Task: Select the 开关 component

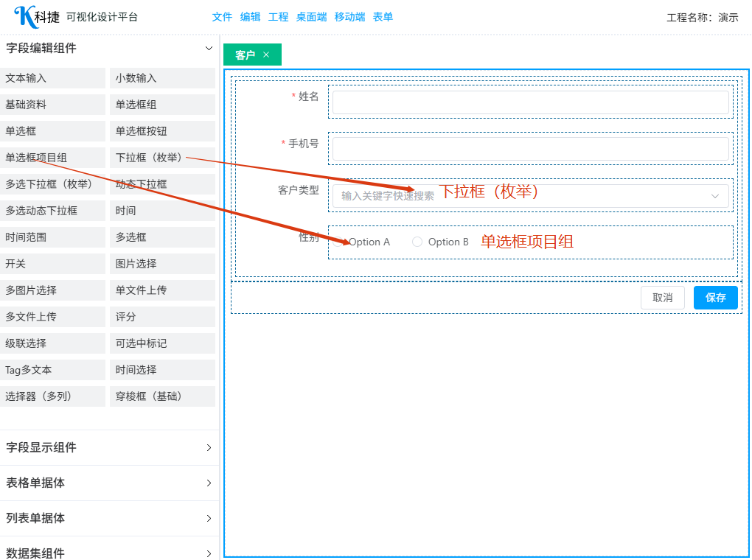Action: point(53,264)
